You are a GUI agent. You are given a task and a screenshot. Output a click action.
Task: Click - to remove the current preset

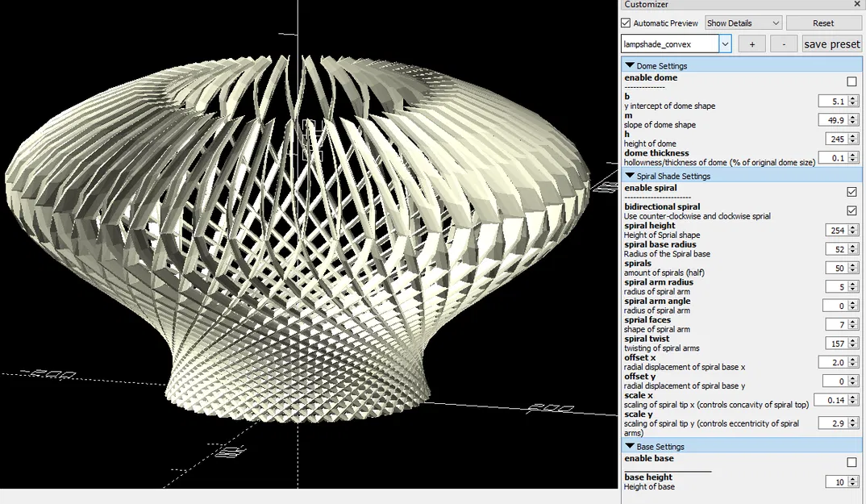coord(784,44)
